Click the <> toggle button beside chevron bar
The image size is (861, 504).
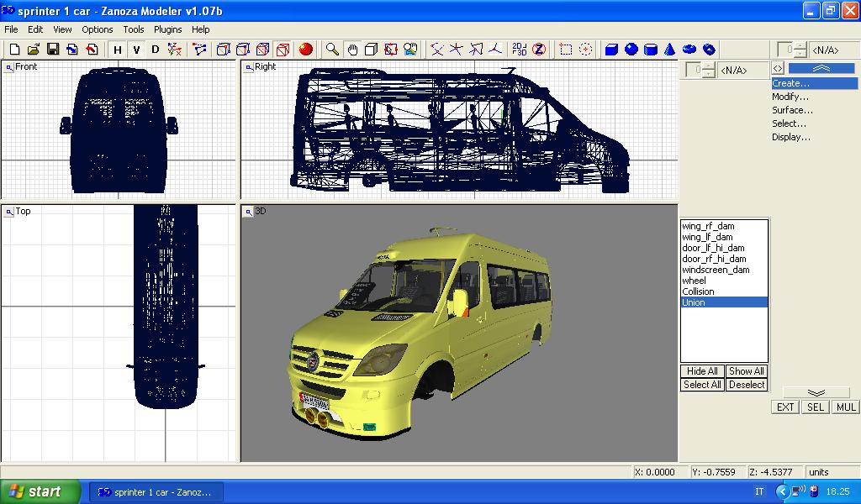[x=778, y=68]
